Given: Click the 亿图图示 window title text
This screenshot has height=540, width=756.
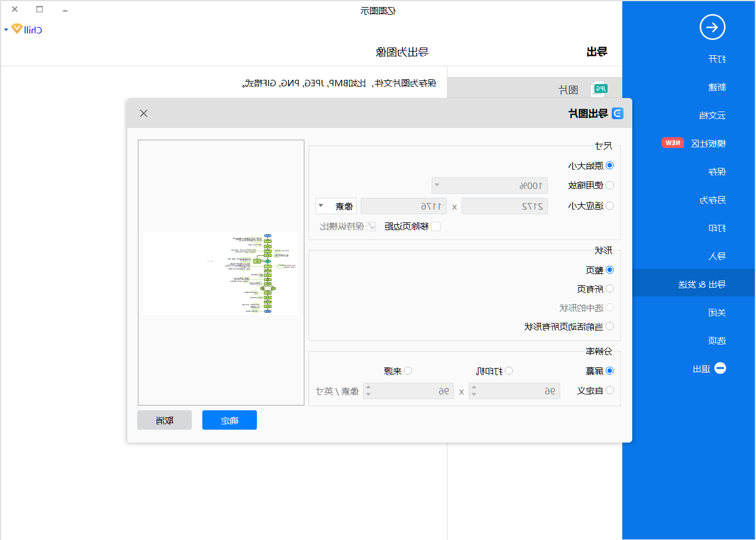Looking at the screenshot, I should pyautogui.click(x=378, y=11).
